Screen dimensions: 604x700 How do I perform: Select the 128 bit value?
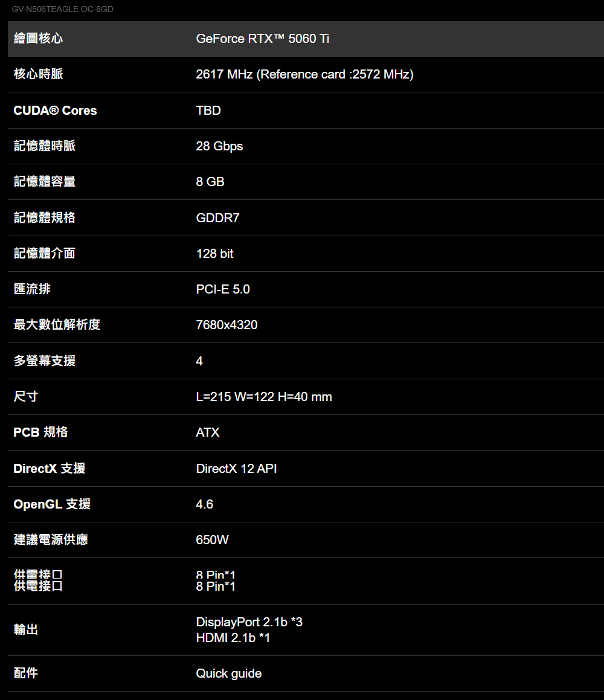[215, 254]
